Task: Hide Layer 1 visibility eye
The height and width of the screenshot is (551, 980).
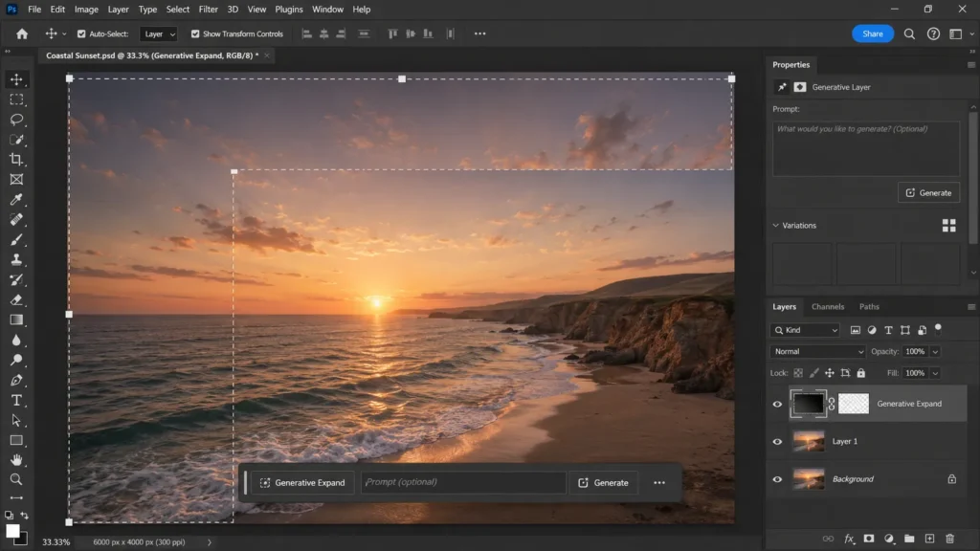Action: click(777, 442)
